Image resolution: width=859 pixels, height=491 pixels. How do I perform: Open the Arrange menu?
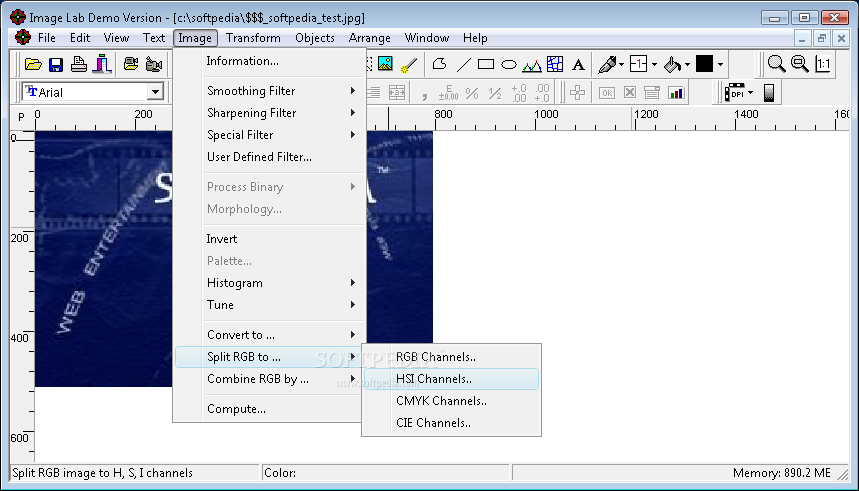click(x=370, y=38)
